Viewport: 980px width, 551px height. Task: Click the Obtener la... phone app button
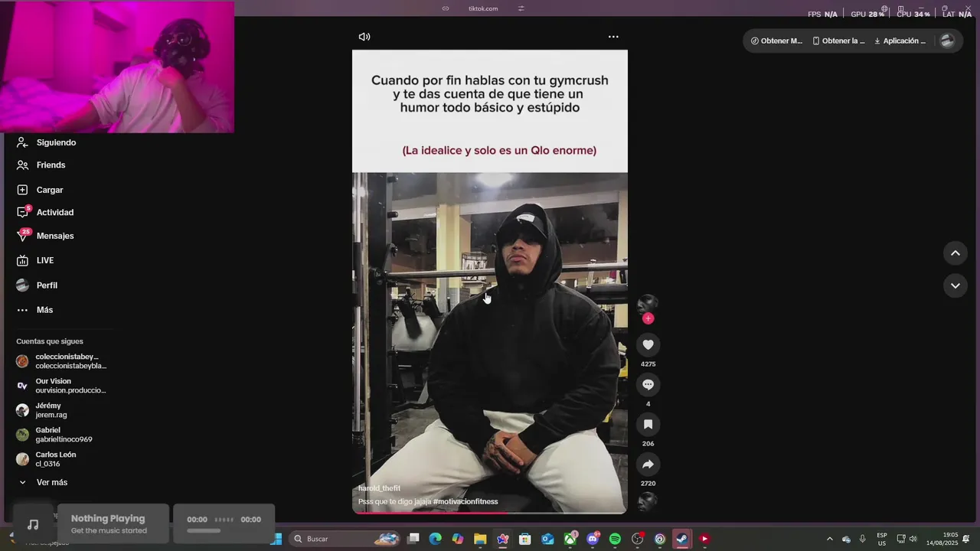coord(838,41)
